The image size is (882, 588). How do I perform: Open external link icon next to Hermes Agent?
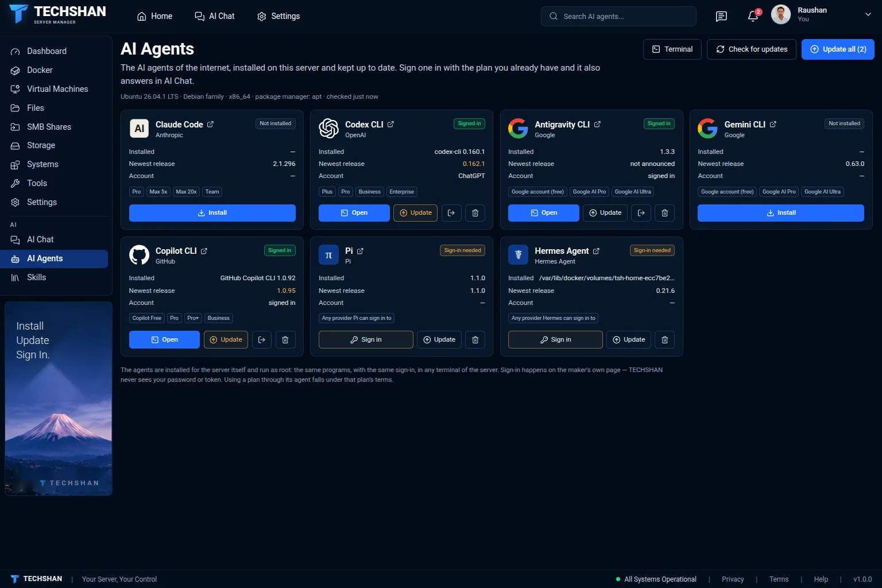596,251
